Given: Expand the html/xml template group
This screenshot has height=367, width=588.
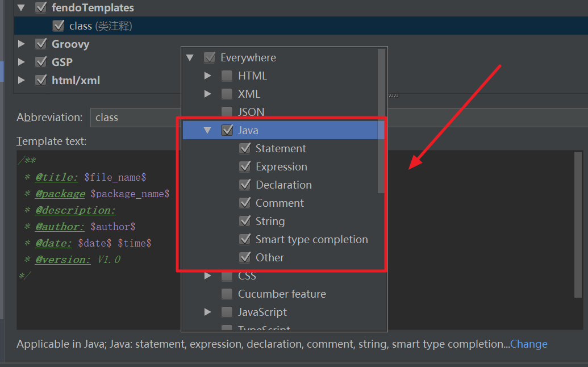Looking at the screenshot, I should tap(22, 80).
